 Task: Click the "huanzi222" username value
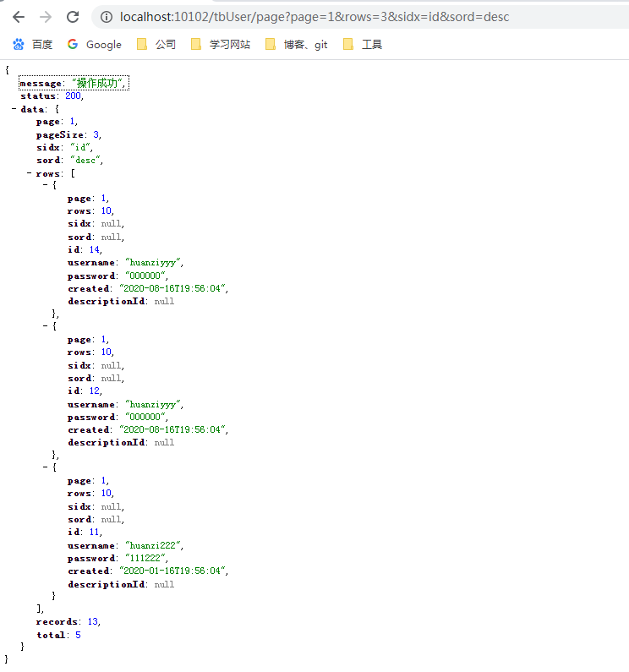coord(154,545)
